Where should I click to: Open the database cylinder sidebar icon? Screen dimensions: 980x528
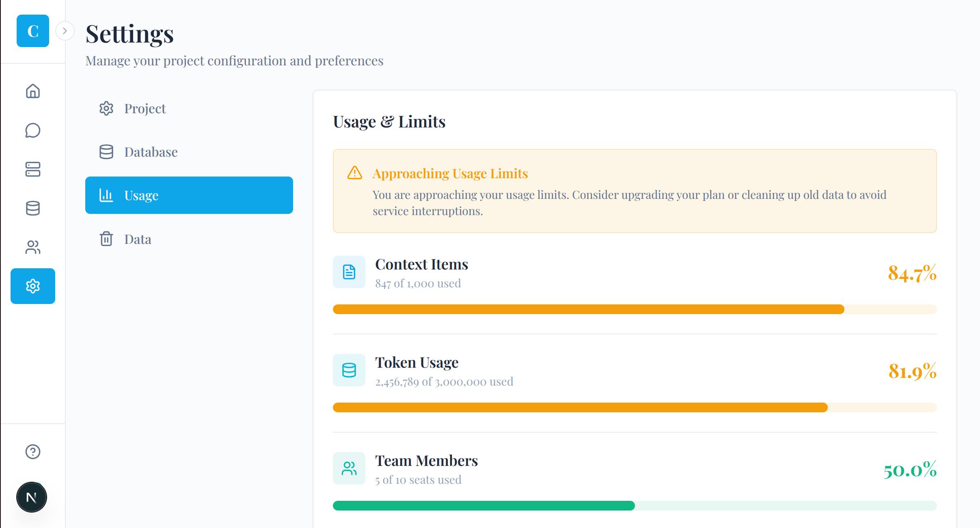[33, 208]
